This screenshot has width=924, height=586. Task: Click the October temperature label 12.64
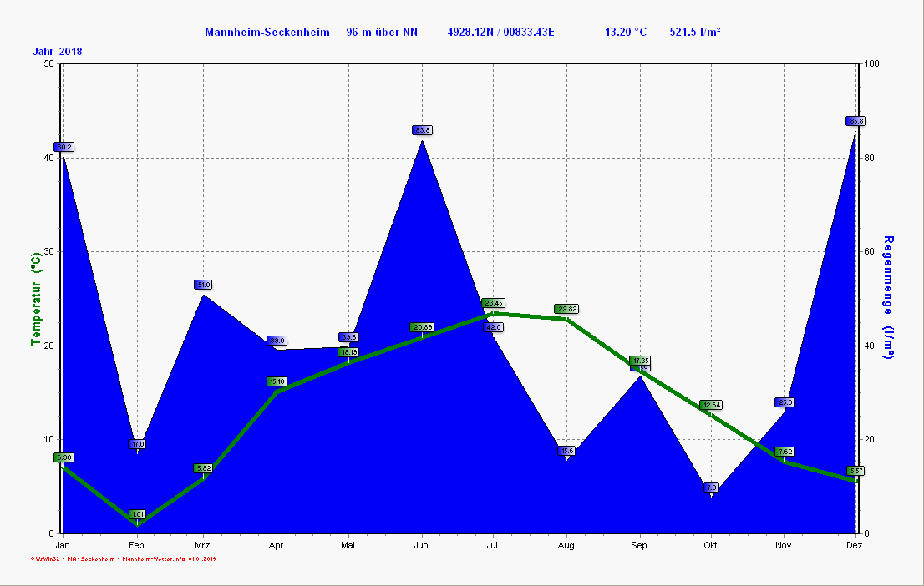click(711, 405)
